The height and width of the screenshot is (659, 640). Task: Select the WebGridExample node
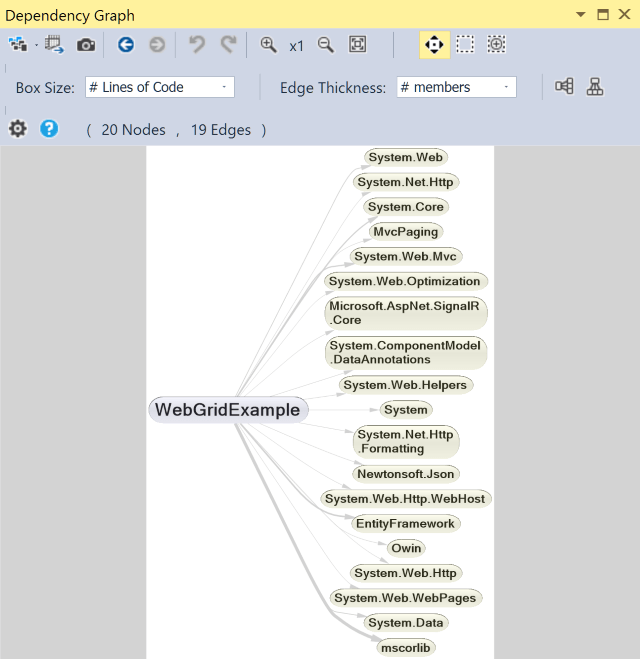pyautogui.click(x=228, y=410)
